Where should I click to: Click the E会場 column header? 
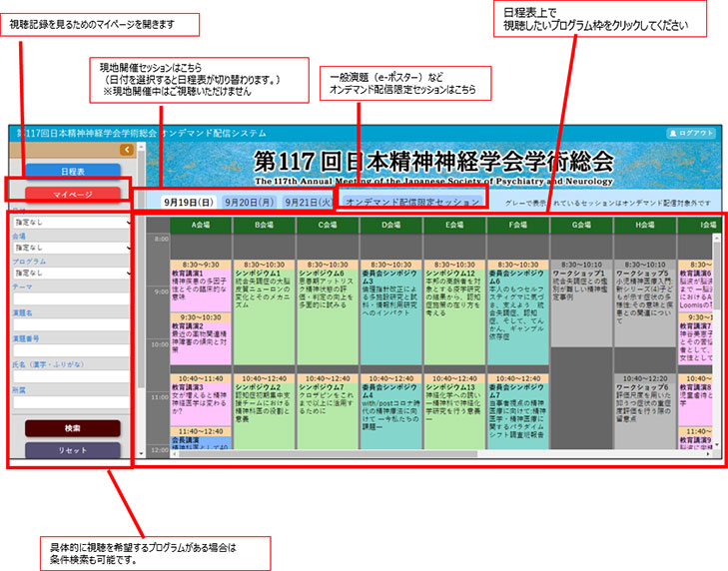(x=454, y=225)
